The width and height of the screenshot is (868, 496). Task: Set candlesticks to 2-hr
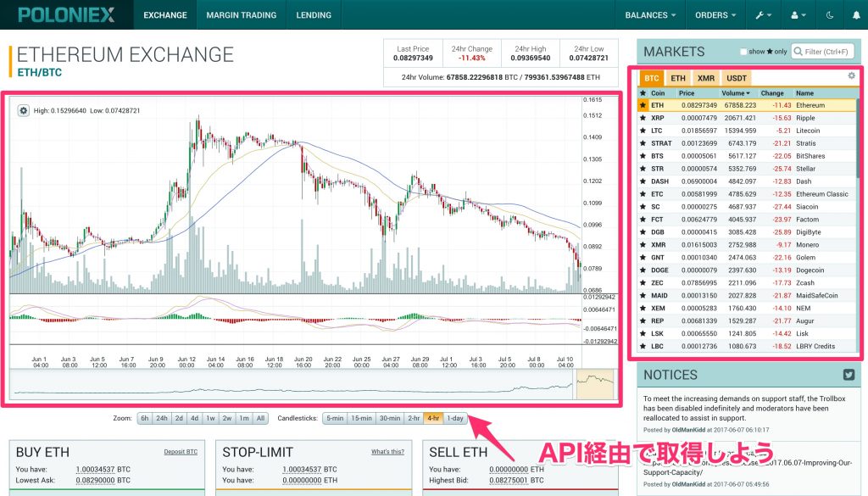[414, 419]
